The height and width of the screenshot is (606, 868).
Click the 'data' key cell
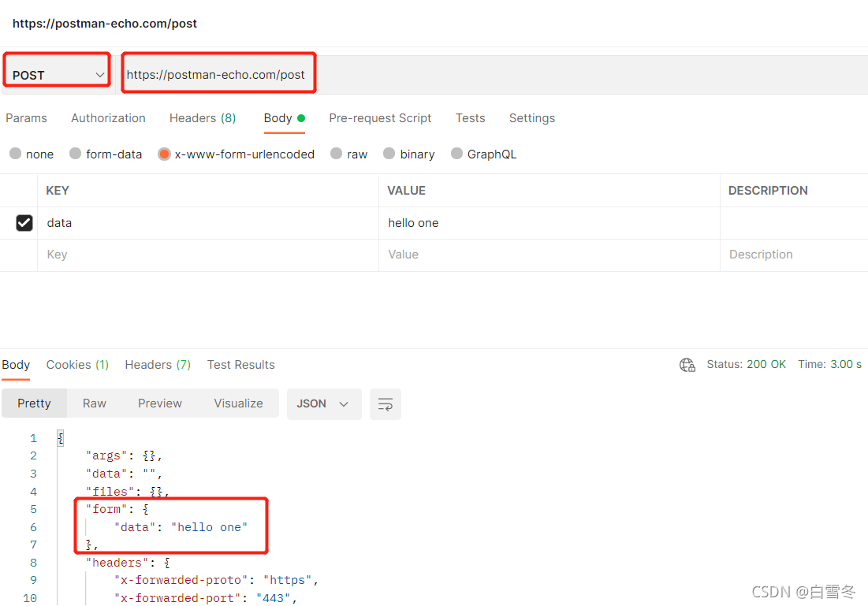208,223
